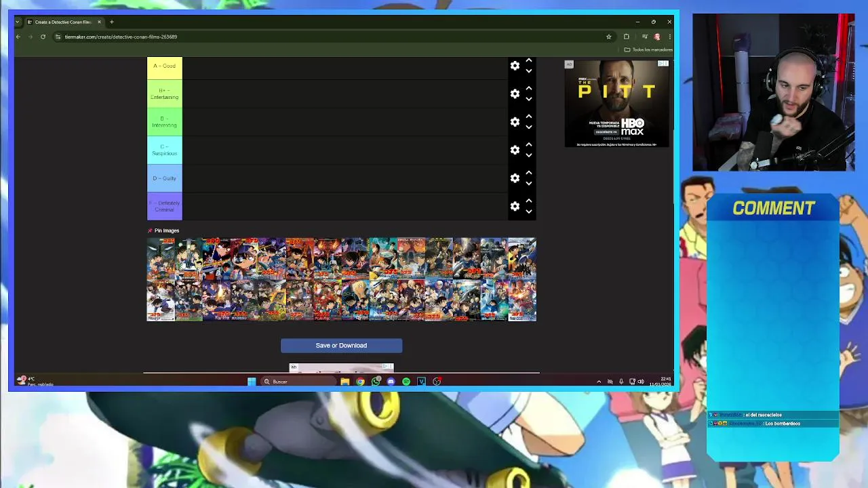Click the red pushpin icon beside Pin Images
This screenshot has height=488, width=868.
coord(150,230)
